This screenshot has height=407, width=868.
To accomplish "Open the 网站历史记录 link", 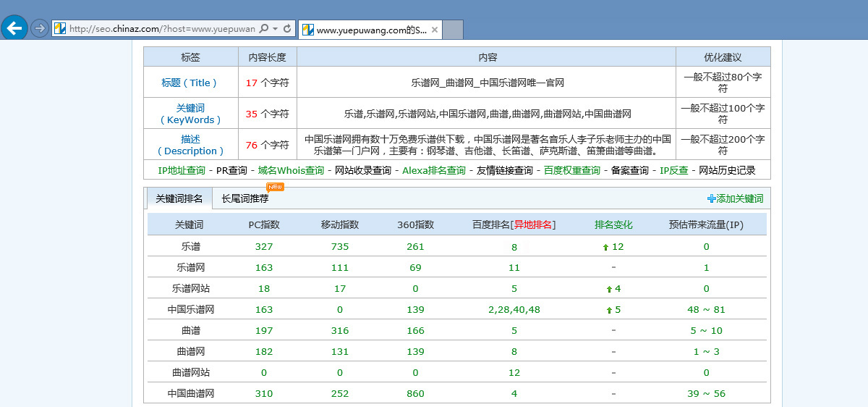I will click(726, 170).
